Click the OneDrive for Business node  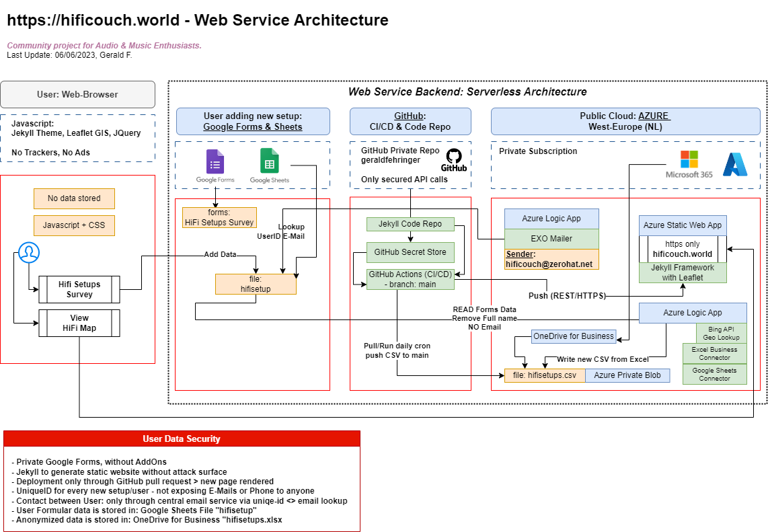(573, 336)
